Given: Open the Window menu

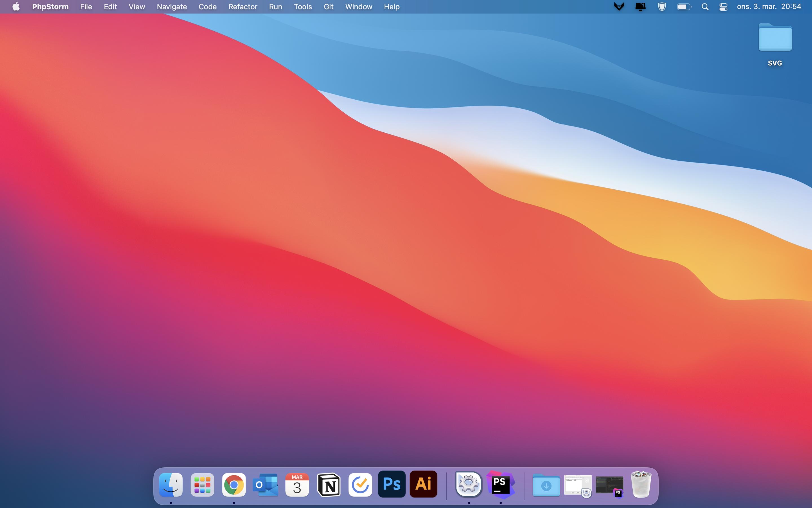Looking at the screenshot, I should point(359,7).
